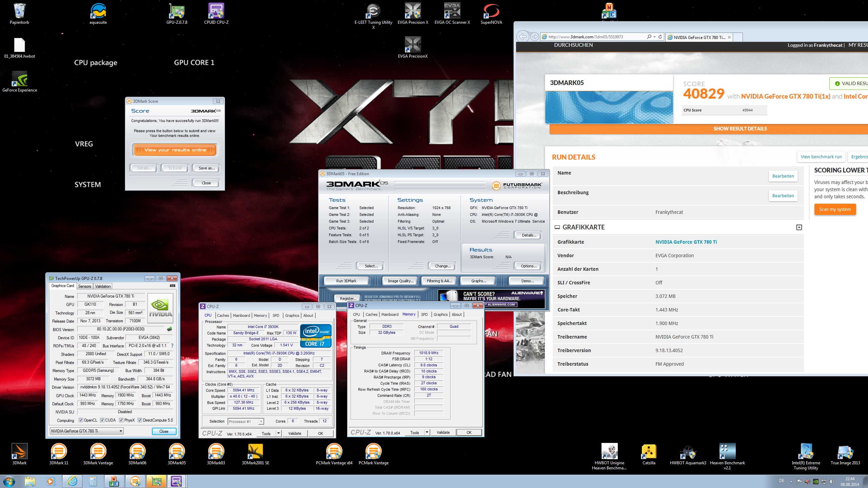
Task: Open Graphics tab in right CPU-Z window
Action: pos(441,314)
